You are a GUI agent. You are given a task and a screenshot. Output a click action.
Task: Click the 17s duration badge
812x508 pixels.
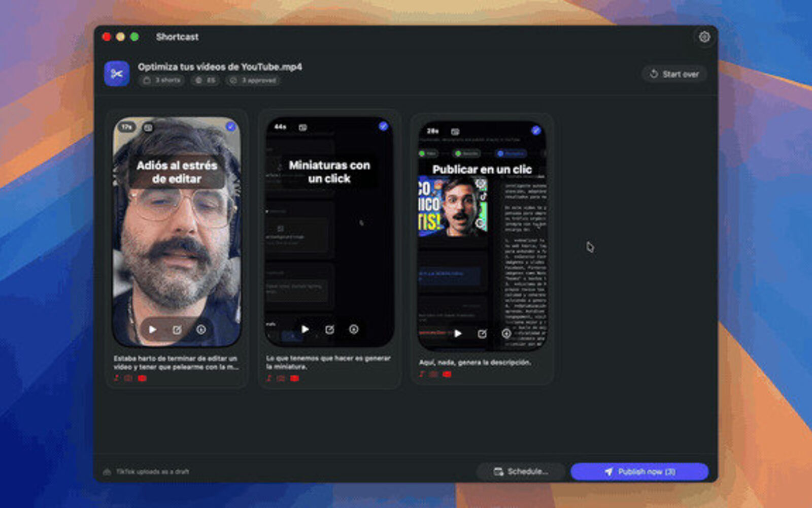tap(127, 127)
